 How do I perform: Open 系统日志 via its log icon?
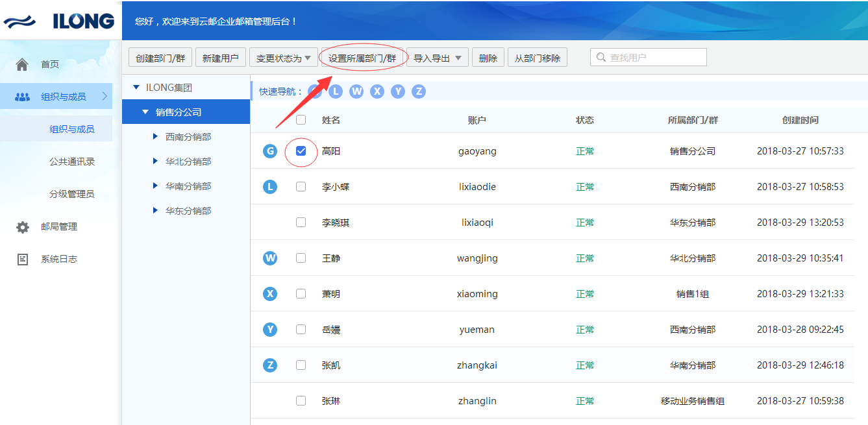click(x=23, y=258)
